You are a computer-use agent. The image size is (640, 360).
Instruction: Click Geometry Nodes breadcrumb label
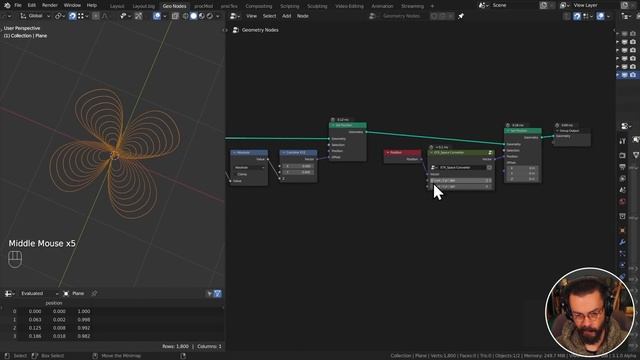(x=260, y=30)
